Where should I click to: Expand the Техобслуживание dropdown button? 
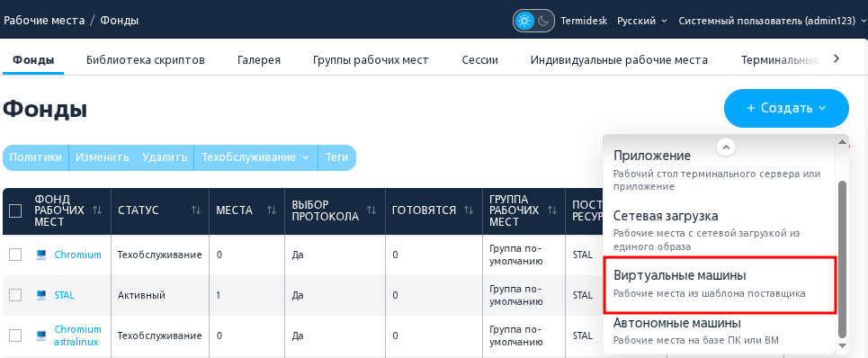pos(255,157)
